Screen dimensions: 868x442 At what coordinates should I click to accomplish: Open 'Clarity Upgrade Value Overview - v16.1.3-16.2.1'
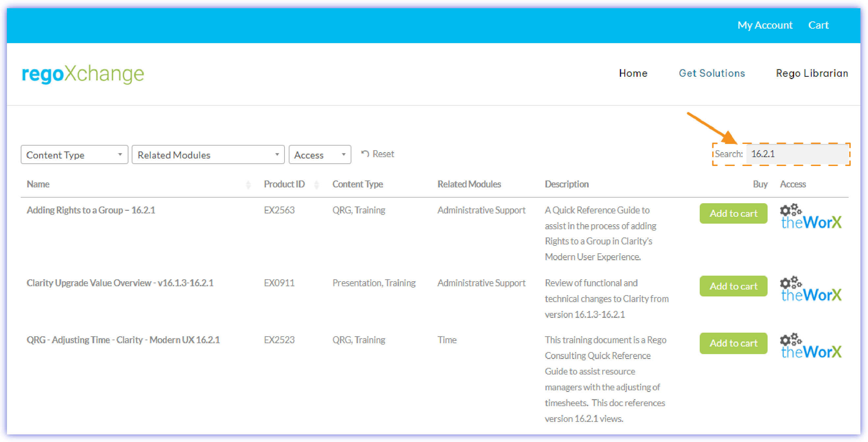(120, 283)
